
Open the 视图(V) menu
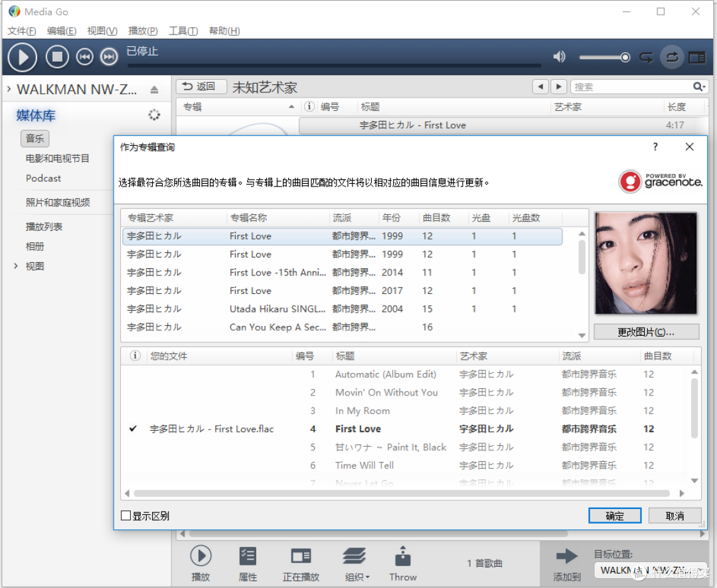pyautogui.click(x=102, y=31)
